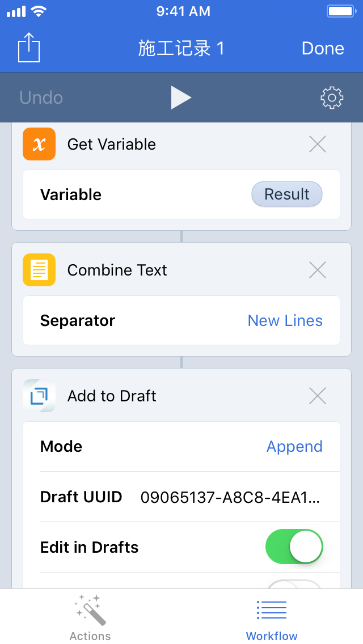Remove the Get Variable action
This screenshot has height=644, width=363.
point(318,145)
